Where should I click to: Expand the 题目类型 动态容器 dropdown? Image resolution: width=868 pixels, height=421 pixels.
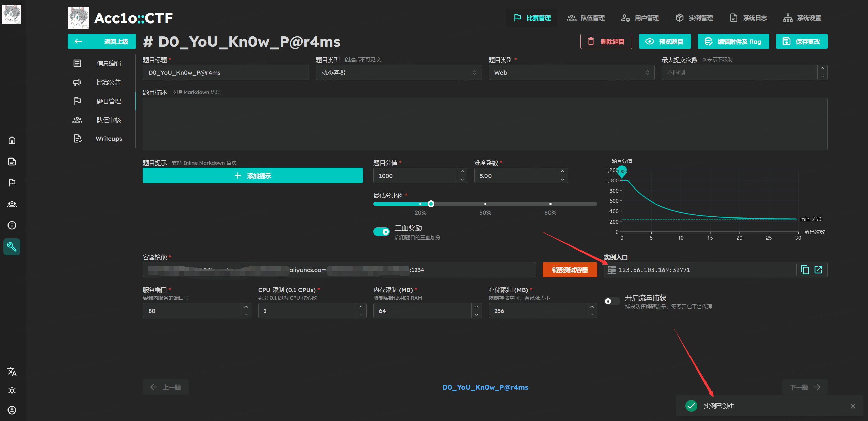[398, 73]
